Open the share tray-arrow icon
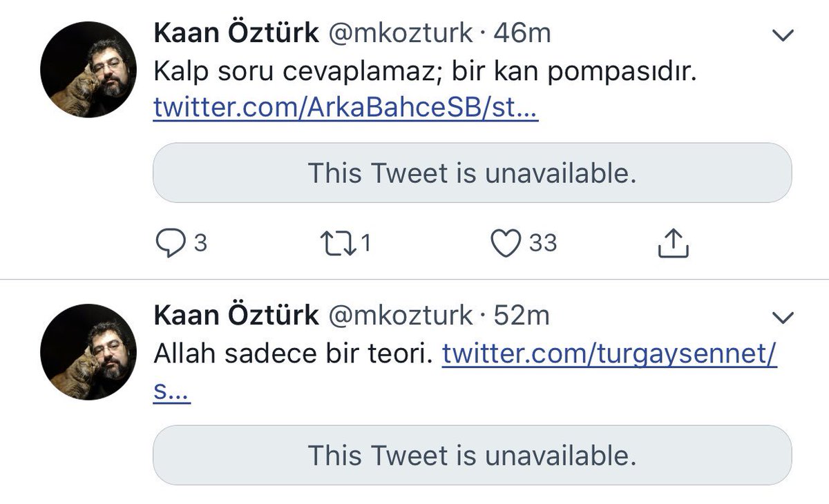Viewport: 829px width, 504px height. (671, 243)
